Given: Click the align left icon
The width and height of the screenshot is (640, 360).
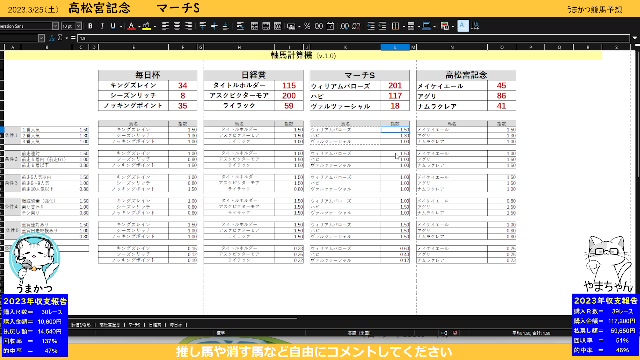Looking at the screenshot, I should tap(165, 26).
